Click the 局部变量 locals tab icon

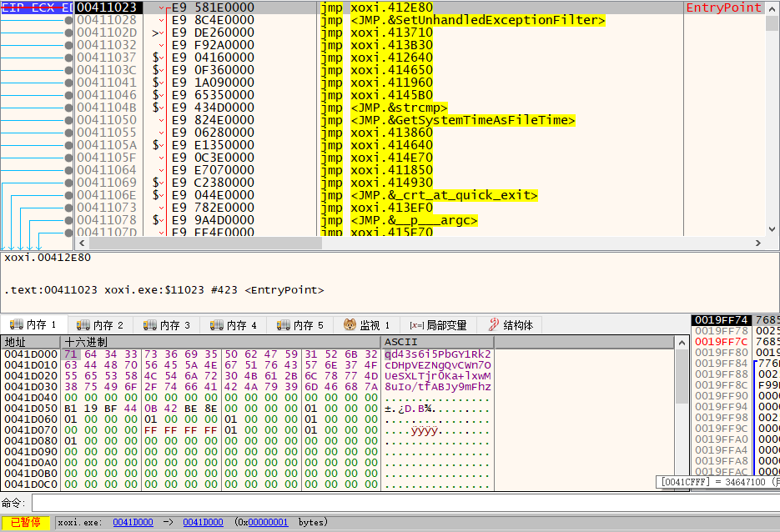tap(415, 325)
